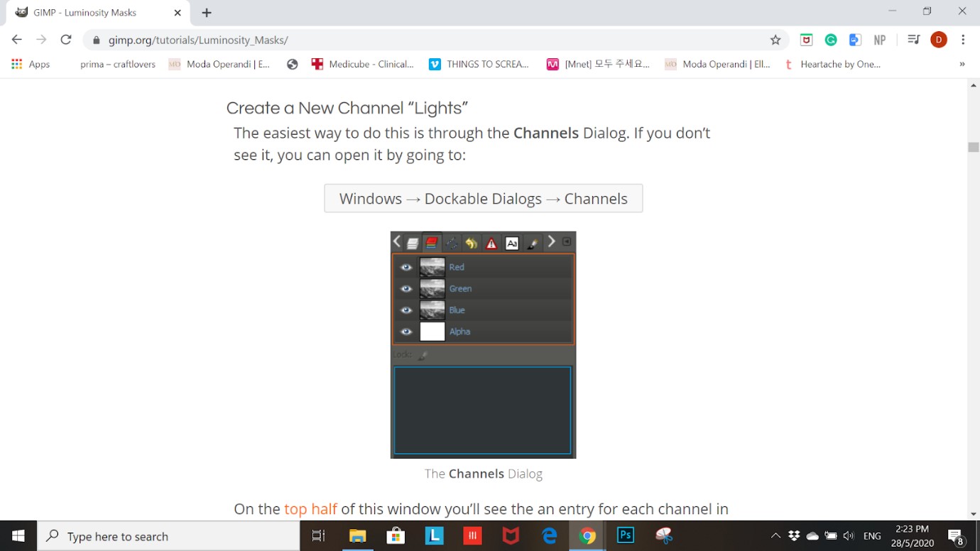Toggle the Red channel eye icon
The height and width of the screenshot is (551, 980).
click(x=406, y=268)
